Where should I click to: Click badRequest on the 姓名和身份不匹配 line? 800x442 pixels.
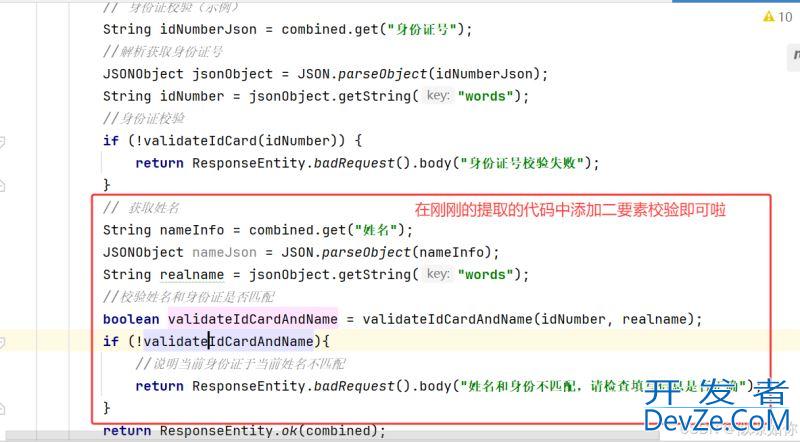pos(354,386)
